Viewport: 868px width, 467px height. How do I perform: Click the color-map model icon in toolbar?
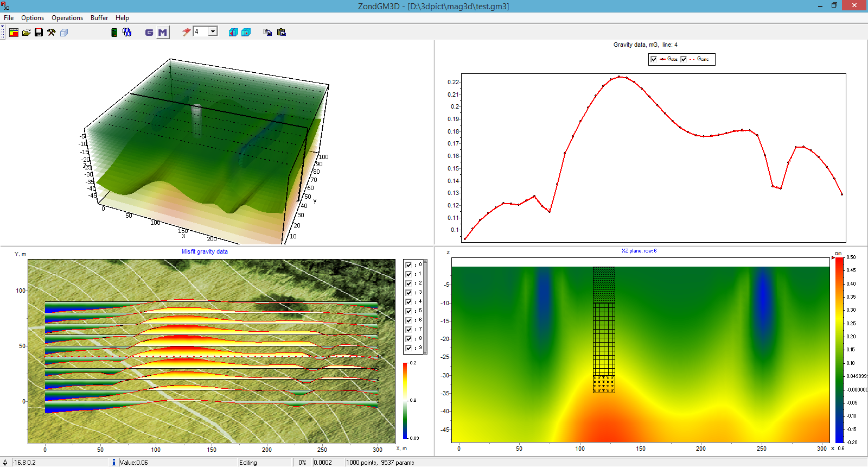coord(14,33)
